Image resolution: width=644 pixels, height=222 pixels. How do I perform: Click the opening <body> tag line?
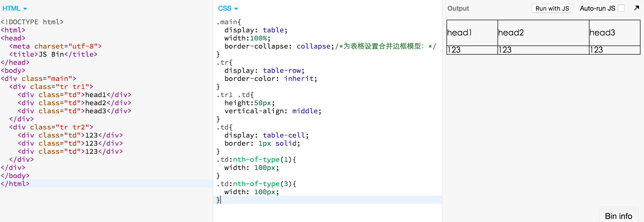[x=13, y=71]
